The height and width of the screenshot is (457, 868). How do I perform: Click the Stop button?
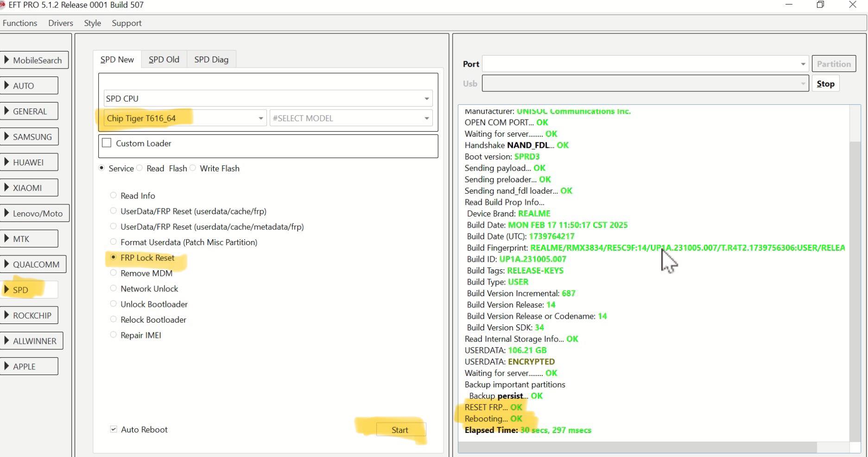(x=825, y=84)
